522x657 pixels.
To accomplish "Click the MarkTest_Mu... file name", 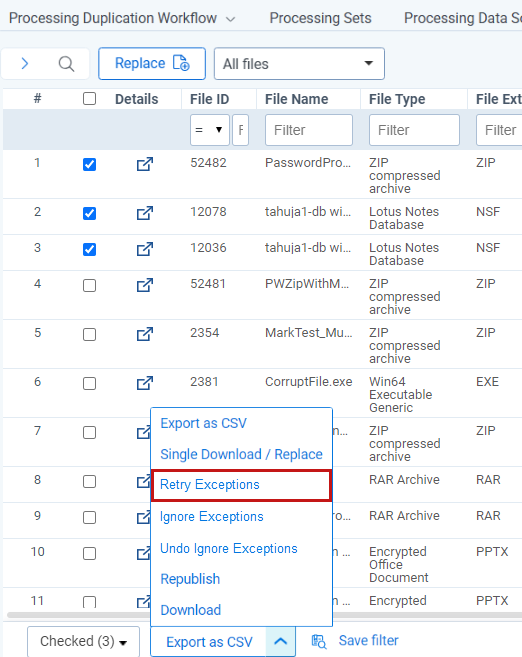I will pyautogui.click(x=309, y=333).
